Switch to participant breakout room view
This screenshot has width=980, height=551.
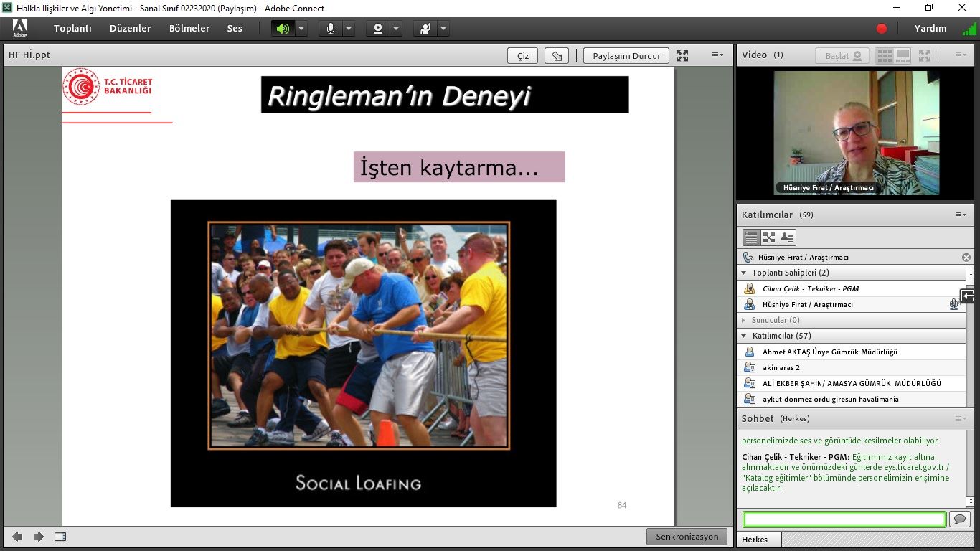tap(769, 237)
